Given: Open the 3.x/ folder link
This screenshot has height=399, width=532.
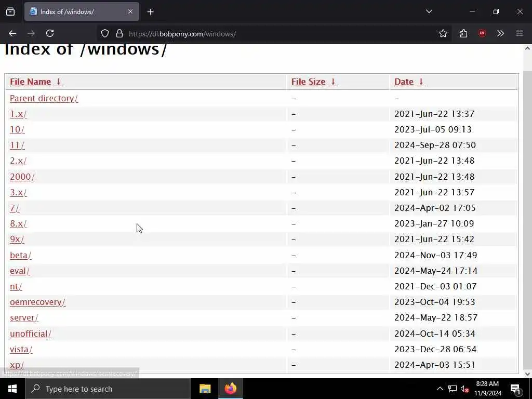Looking at the screenshot, I should pyautogui.click(x=18, y=192).
